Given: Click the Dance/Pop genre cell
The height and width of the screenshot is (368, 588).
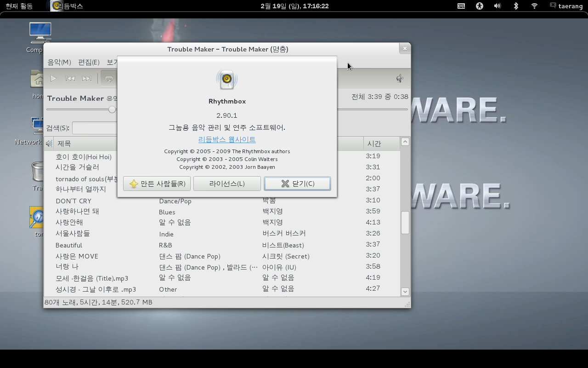Looking at the screenshot, I should tap(175, 201).
